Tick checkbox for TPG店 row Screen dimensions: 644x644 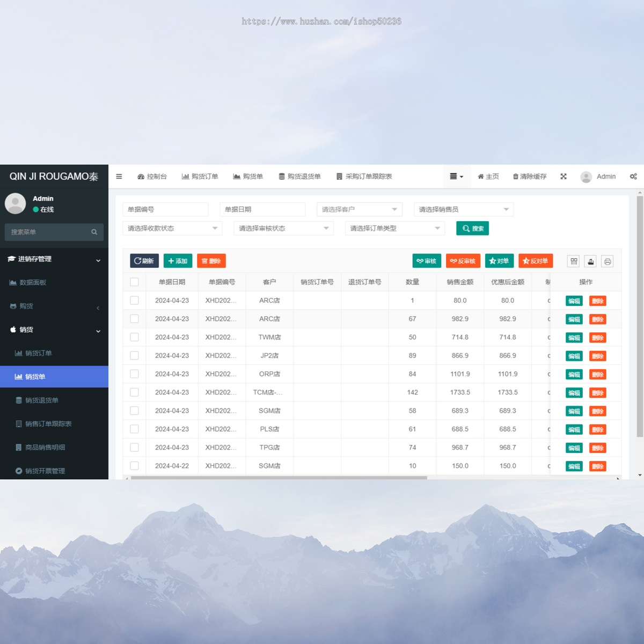coord(134,448)
